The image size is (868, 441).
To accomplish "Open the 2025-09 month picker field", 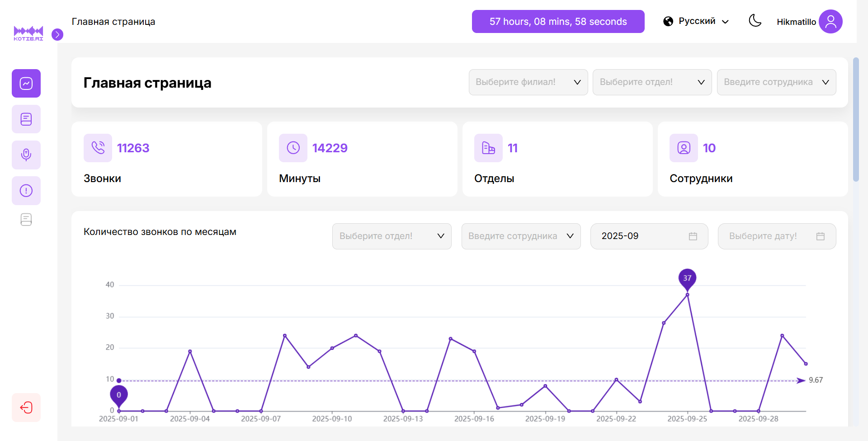I will [649, 236].
